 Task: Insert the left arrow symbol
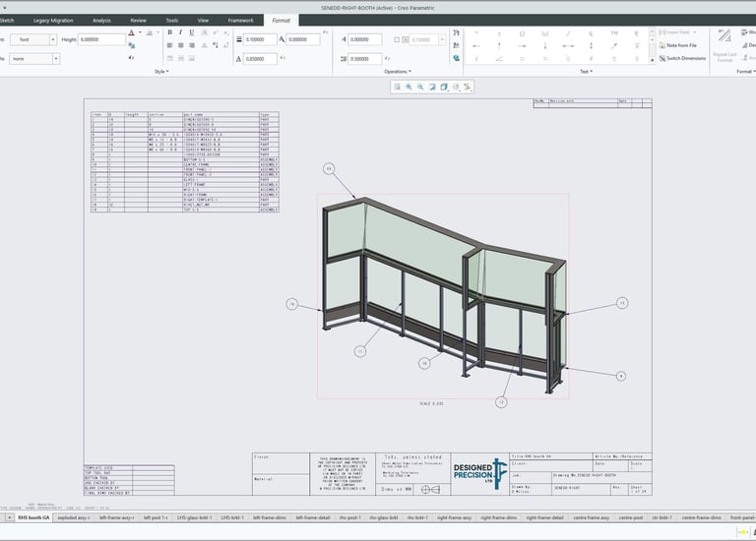tap(476, 46)
